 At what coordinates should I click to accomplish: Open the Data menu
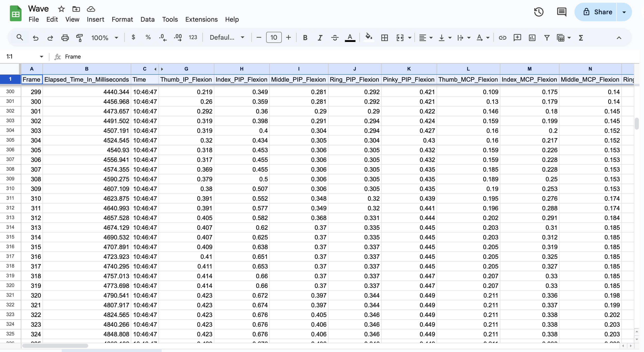147,19
